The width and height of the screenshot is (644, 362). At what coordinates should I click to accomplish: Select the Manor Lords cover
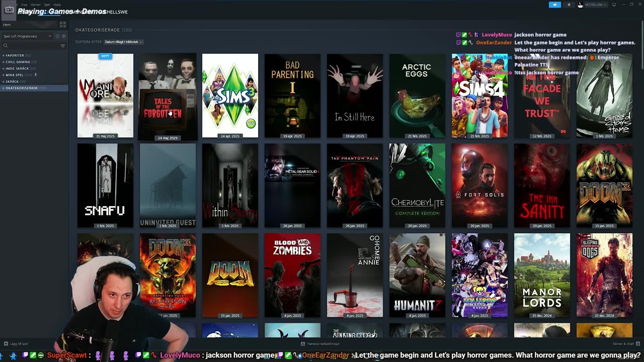pyautogui.click(x=542, y=275)
